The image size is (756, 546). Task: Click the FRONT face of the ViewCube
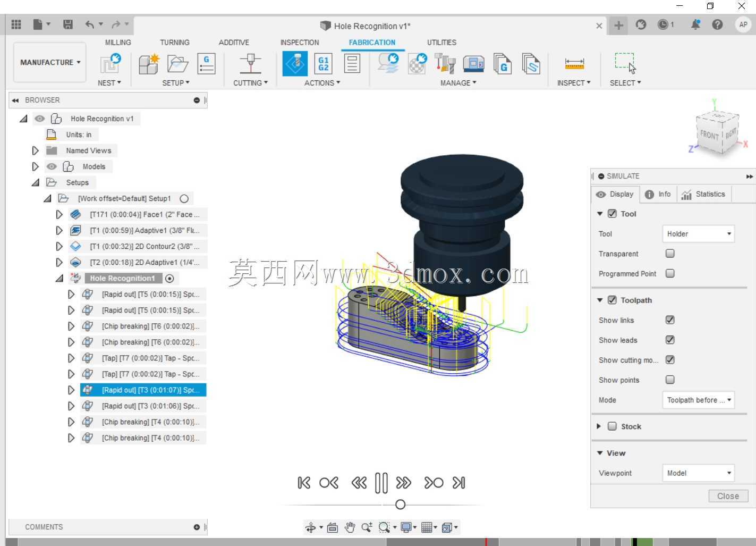pyautogui.click(x=709, y=135)
